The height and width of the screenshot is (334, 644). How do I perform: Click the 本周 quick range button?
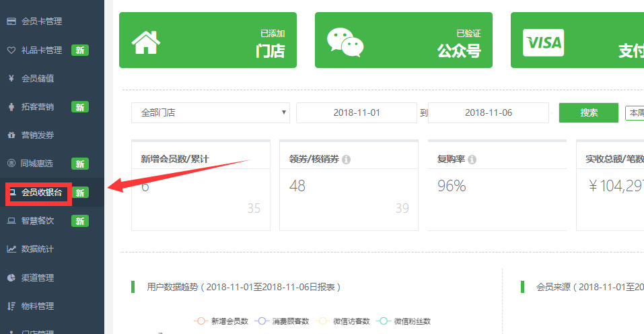tap(635, 113)
